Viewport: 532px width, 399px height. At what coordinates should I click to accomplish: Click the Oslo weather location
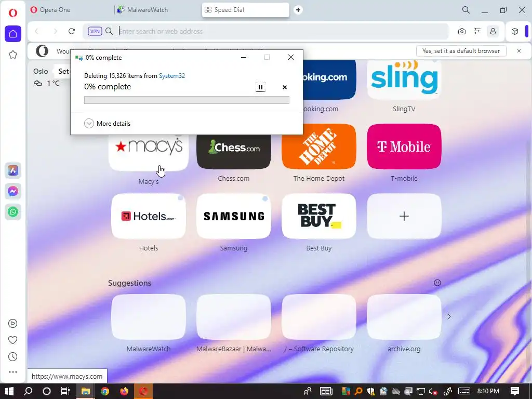coord(41,71)
